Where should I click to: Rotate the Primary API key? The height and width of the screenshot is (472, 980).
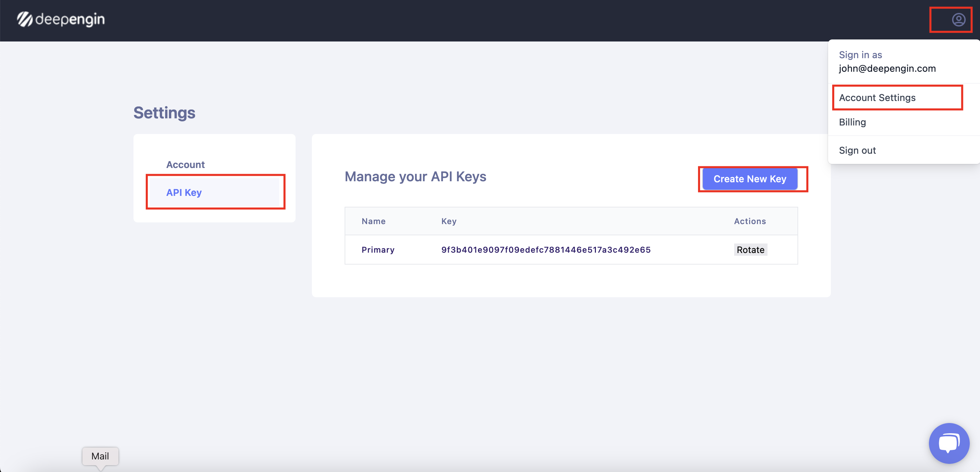(x=750, y=250)
